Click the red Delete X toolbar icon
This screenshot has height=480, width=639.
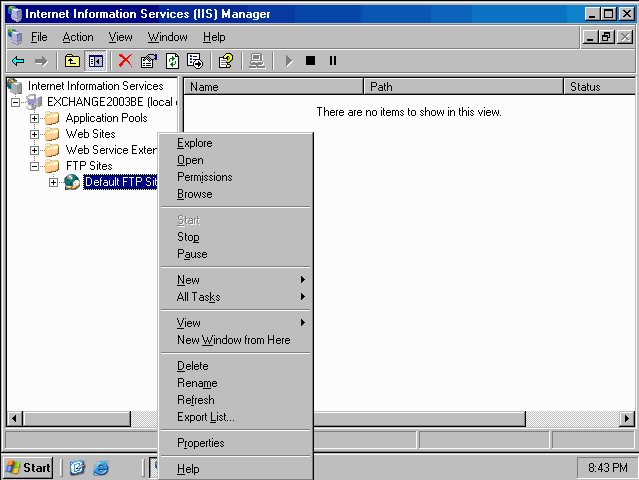(125, 61)
